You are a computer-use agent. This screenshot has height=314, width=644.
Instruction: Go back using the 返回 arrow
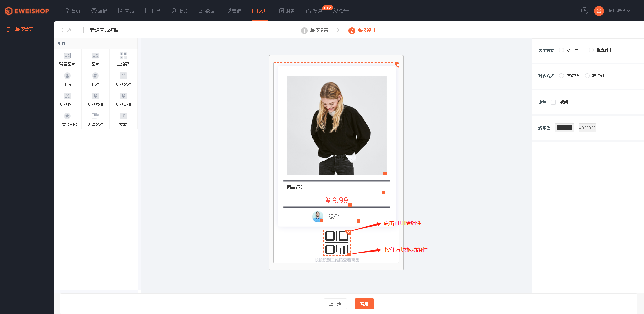(x=68, y=30)
